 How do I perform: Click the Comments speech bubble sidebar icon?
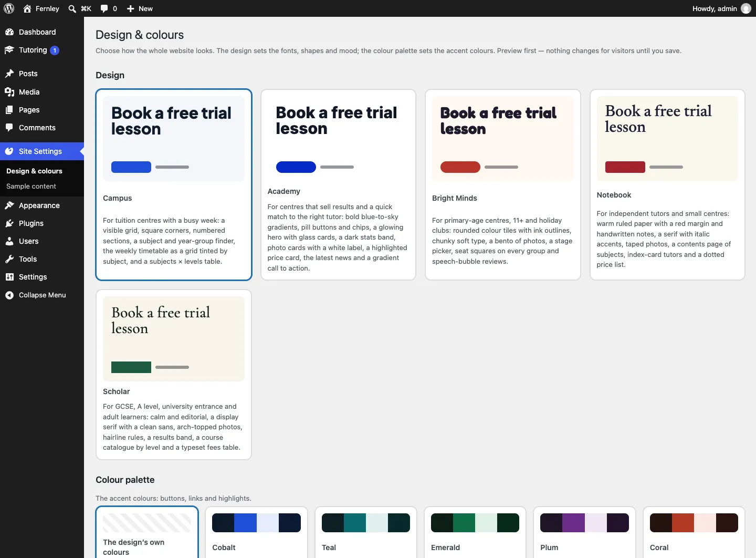tap(9, 128)
